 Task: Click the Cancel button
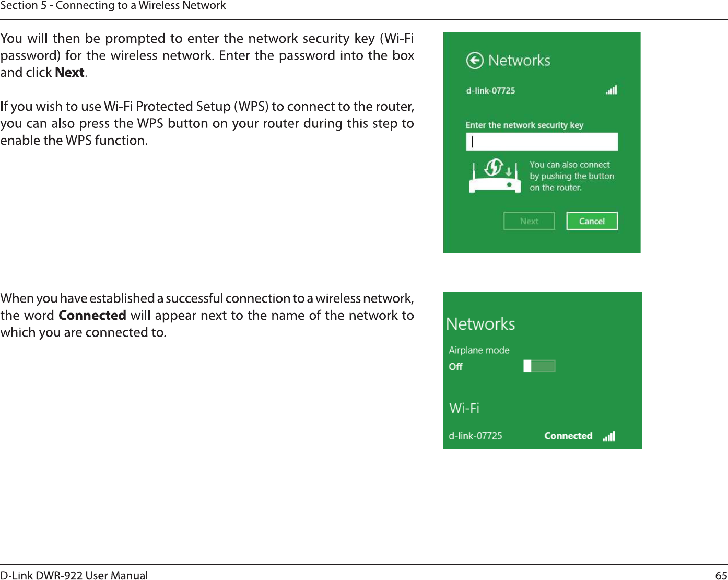(592, 221)
